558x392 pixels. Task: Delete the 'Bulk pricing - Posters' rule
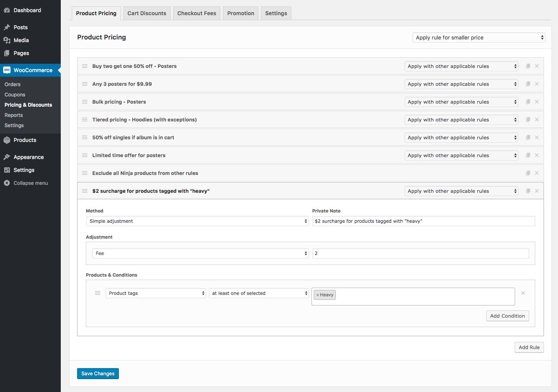point(537,102)
